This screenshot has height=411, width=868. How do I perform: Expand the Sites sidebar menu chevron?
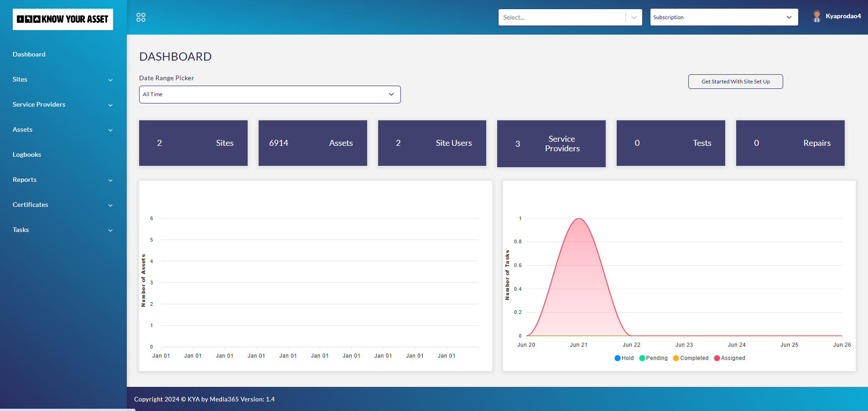click(x=110, y=80)
